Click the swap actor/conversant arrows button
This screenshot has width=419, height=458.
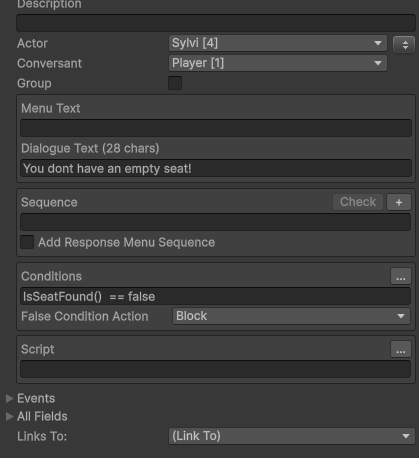coord(404,45)
